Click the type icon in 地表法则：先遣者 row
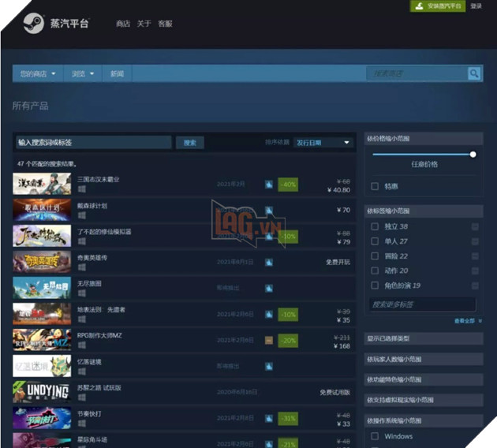Screen dimensions: 497x448 click(x=269, y=314)
